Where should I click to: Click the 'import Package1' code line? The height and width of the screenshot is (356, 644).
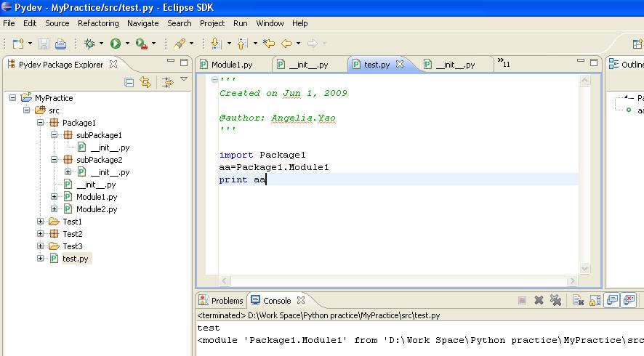click(x=262, y=155)
